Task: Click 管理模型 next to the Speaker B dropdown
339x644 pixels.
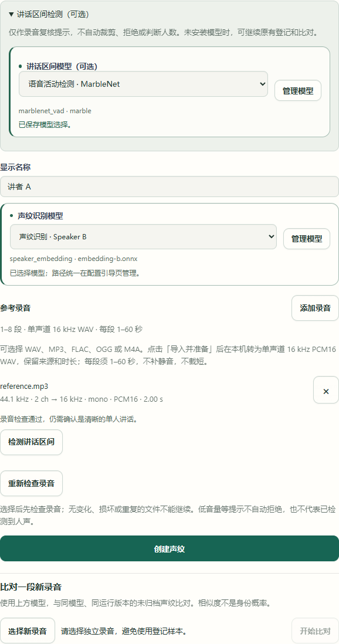Action: [x=307, y=239]
